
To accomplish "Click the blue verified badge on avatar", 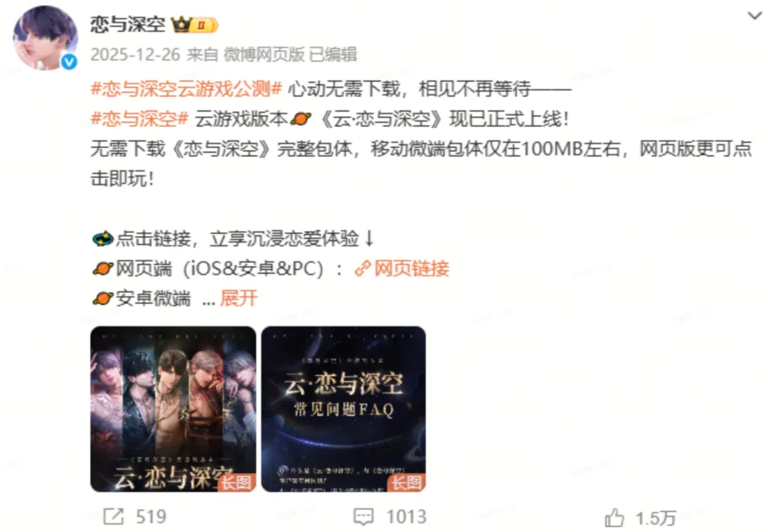I will (x=69, y=62).
